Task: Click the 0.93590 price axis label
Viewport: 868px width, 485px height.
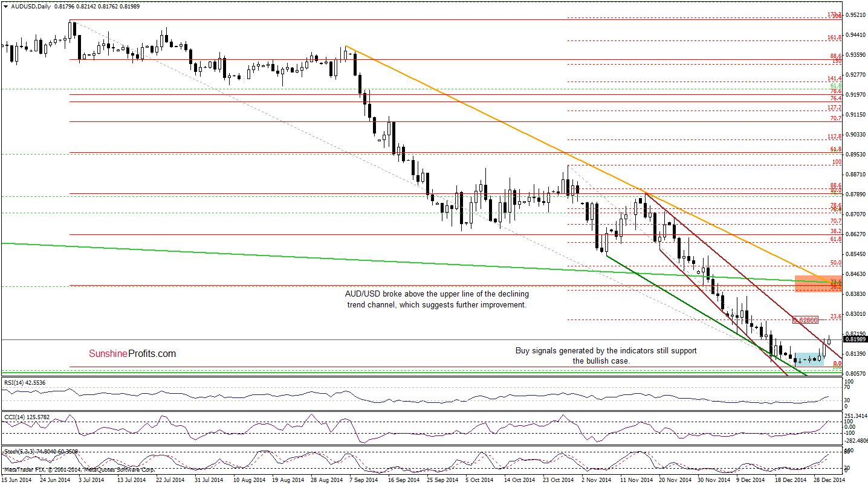Action: (x=856, y=55)
